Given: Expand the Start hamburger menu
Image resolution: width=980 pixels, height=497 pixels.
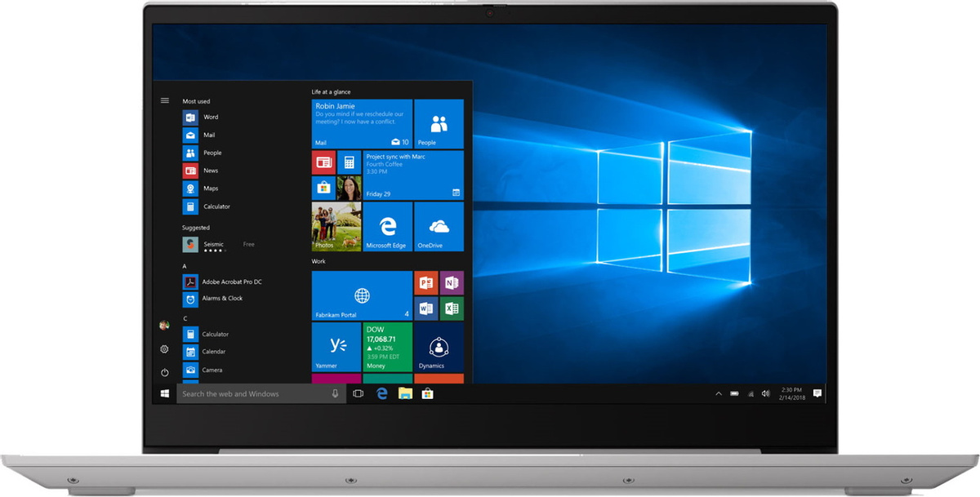Looking at the screenshot, I should (x=164, y=100).
